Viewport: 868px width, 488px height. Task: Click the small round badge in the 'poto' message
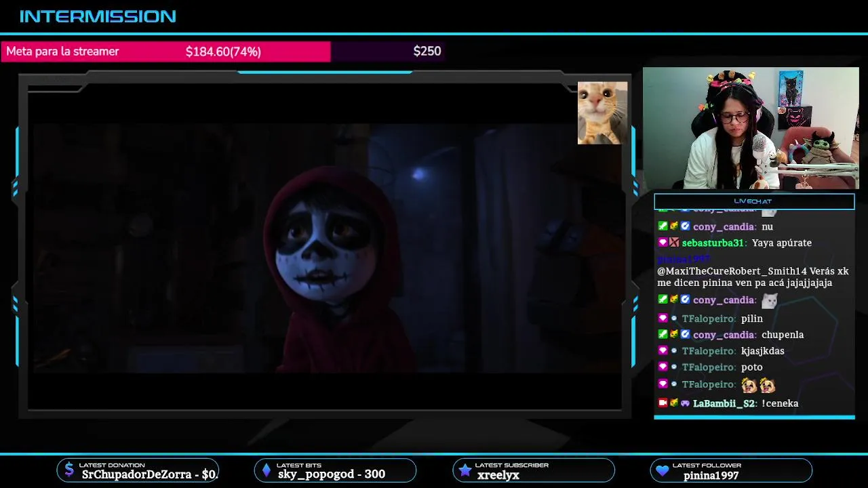[x=674, y=367]
